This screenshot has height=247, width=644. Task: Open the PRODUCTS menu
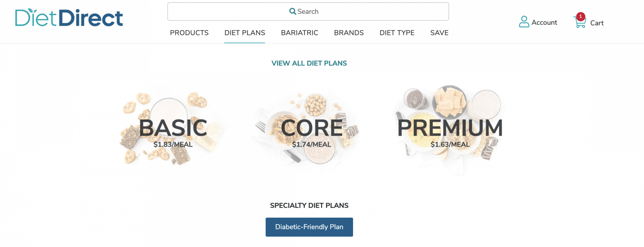click(x=189, y=33)
